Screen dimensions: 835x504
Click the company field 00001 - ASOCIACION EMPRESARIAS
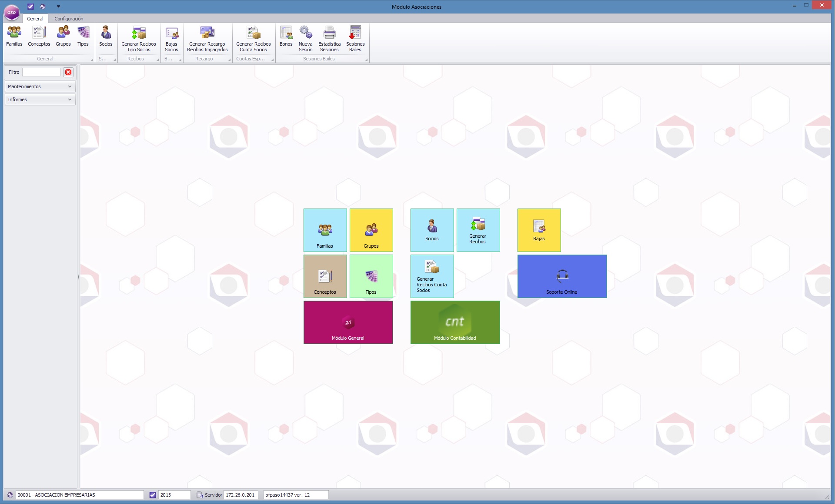[80, 495]
